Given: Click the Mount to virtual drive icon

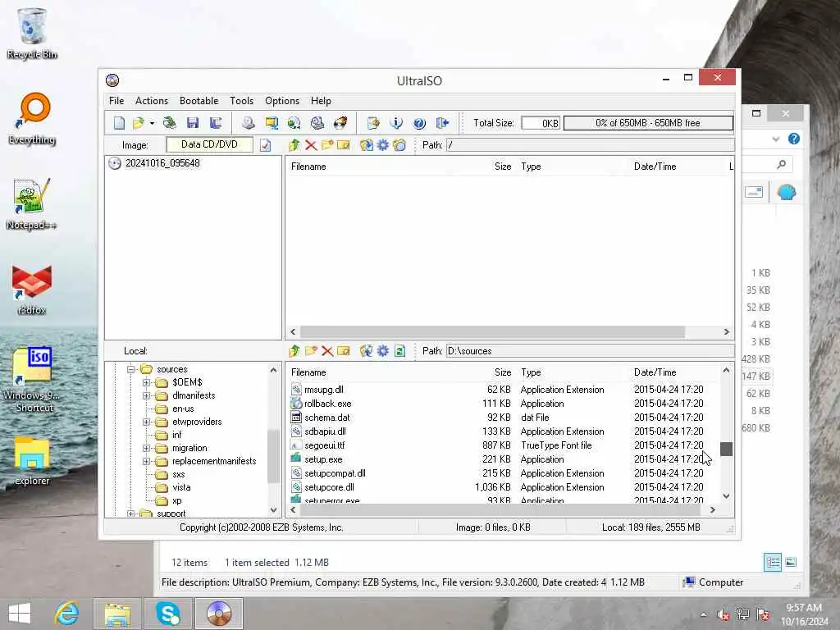Looking at the screenshot, I should coord(317,123).
